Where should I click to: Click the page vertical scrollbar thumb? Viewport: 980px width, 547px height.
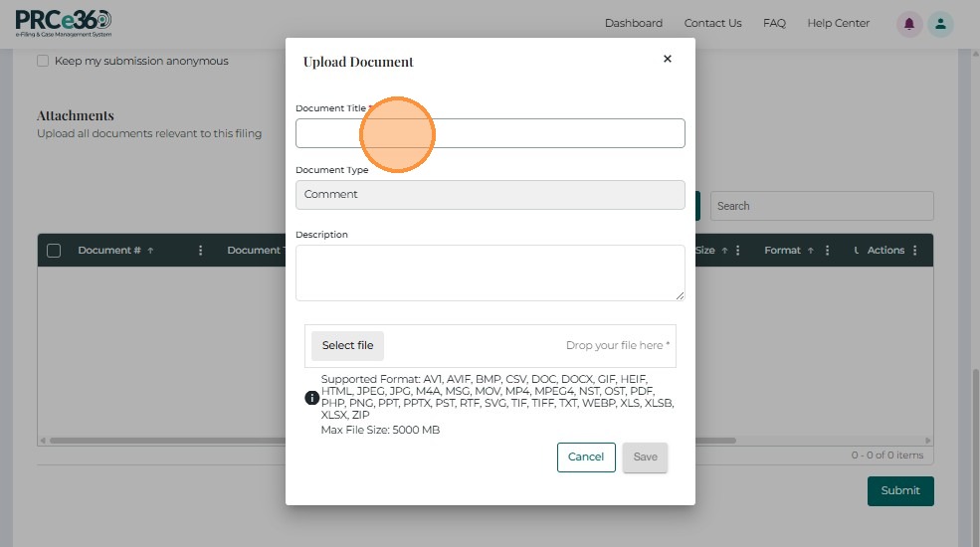(x=975, y=456)
